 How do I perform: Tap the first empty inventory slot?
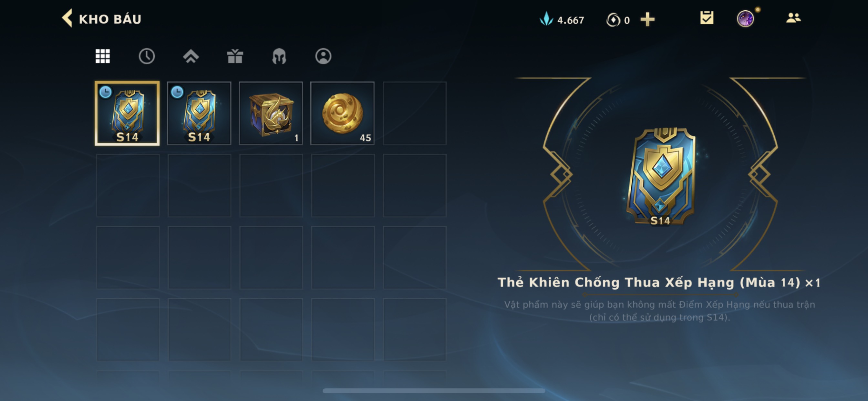tap(414, 114)
